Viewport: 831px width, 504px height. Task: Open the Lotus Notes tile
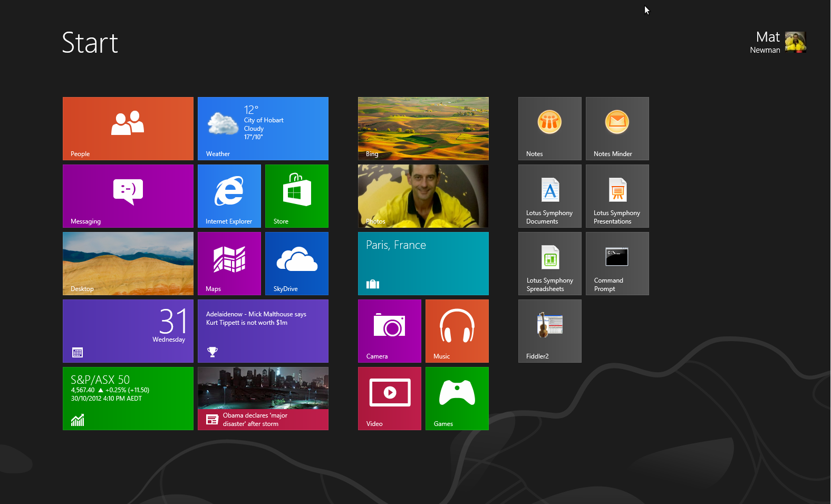550,129
